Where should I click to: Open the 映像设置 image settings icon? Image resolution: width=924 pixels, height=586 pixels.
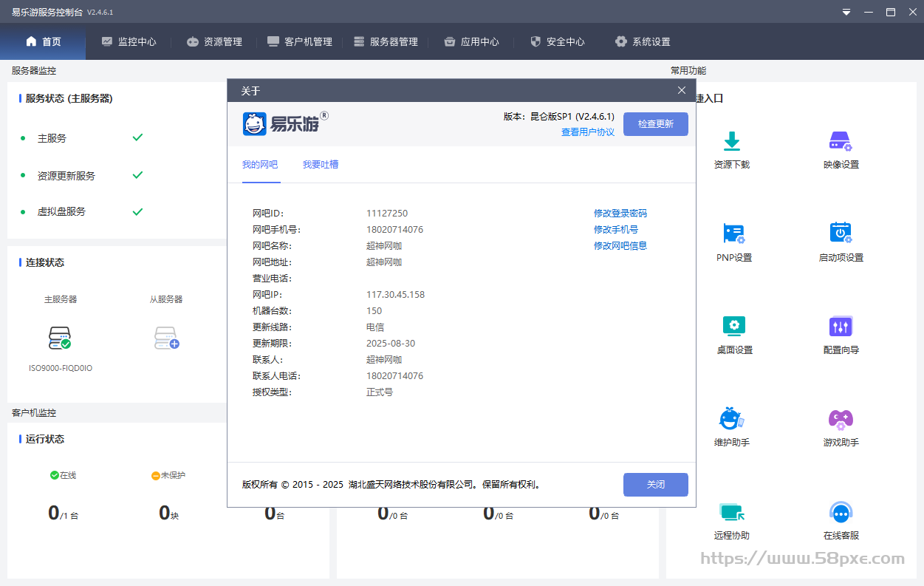[841, 141]
